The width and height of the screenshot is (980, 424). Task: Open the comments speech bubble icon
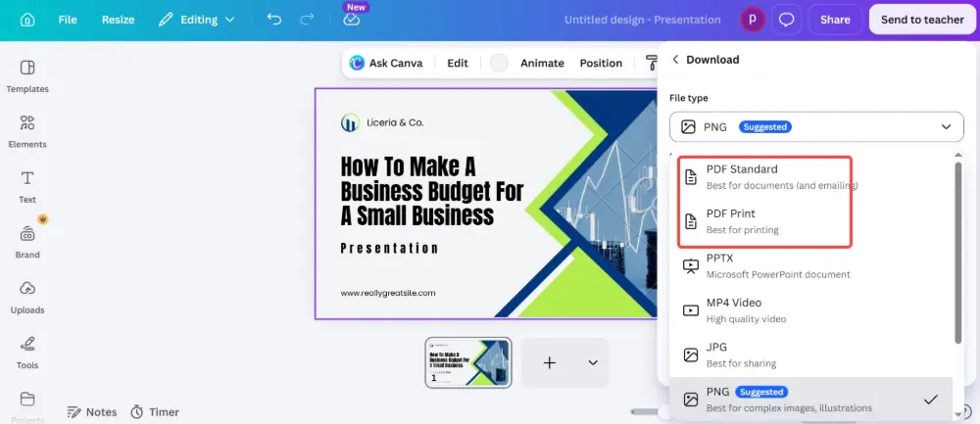point(786,20)
